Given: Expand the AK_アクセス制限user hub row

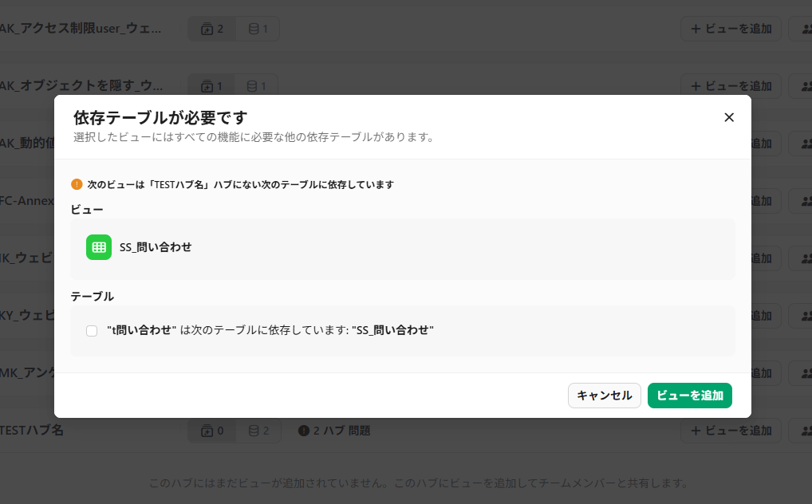Looking at the screenshot, I should (x=80, y=30).
